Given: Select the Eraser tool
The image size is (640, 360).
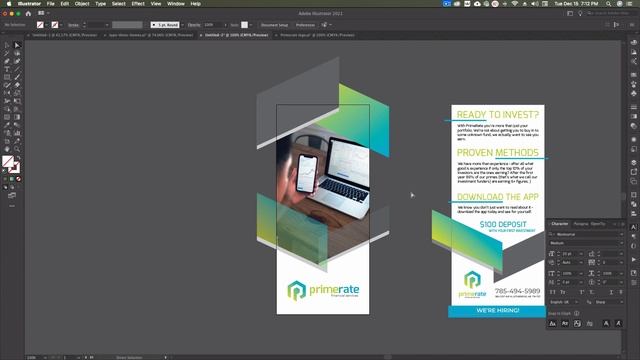Looking at the screenshot, I should point(17,85).
